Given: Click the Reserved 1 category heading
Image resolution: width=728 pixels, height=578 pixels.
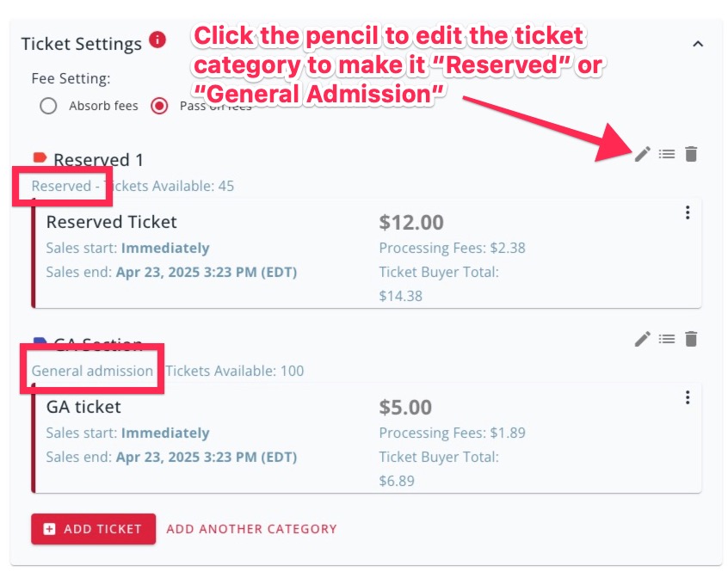Looking at the screenshot, I should coord(98,160).
